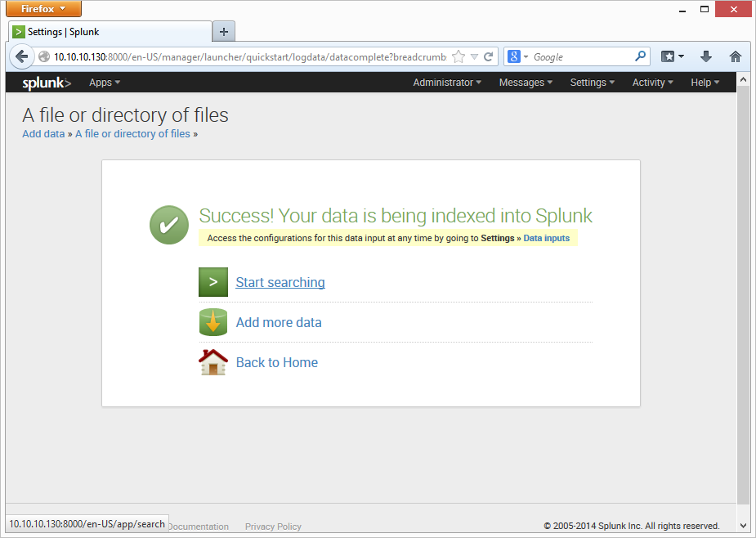Click the site identity globe icon
Viewport: 756px width, 538px height.
coord(44,57)
